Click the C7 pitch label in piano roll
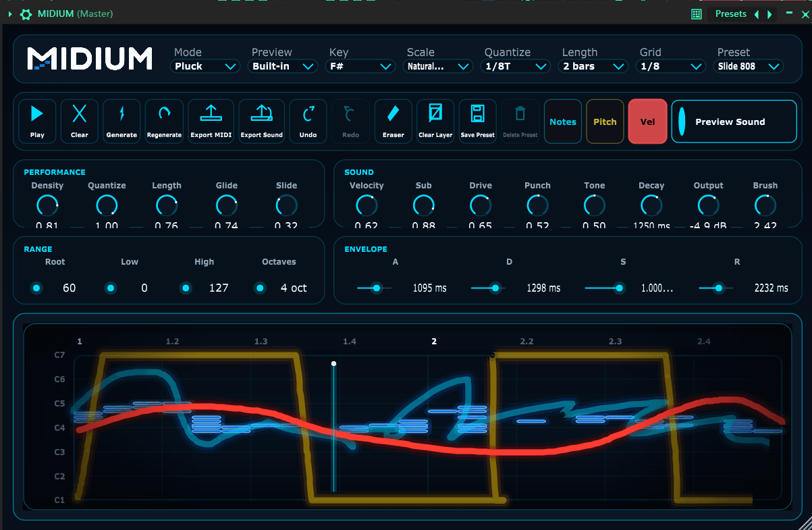 [59, 354]
